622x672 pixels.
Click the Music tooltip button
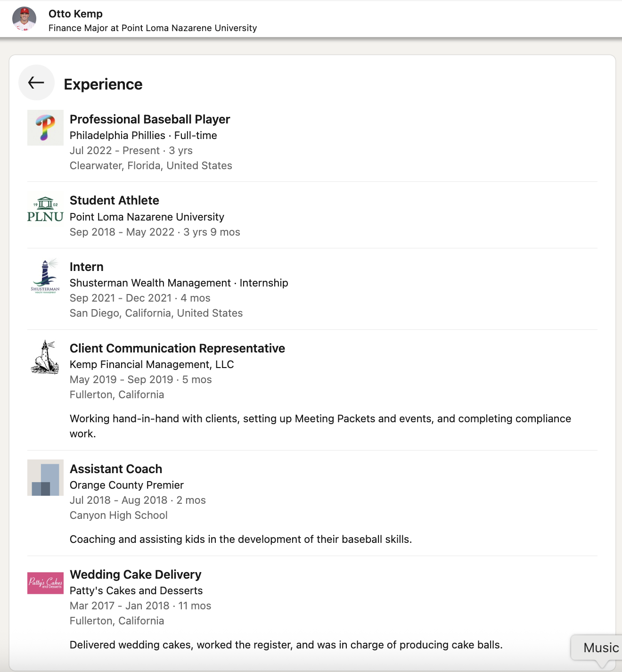tap(600, 647)
